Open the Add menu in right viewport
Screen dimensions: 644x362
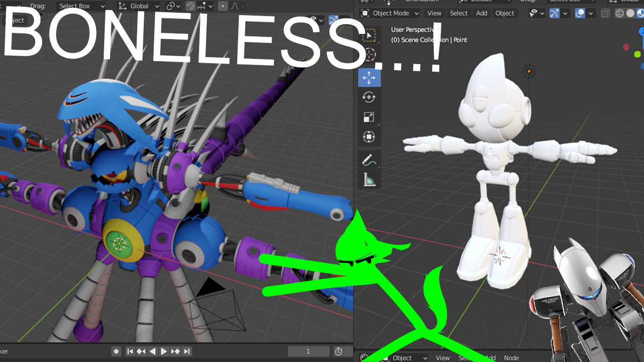pyautogui.click(x=482, y=13)
